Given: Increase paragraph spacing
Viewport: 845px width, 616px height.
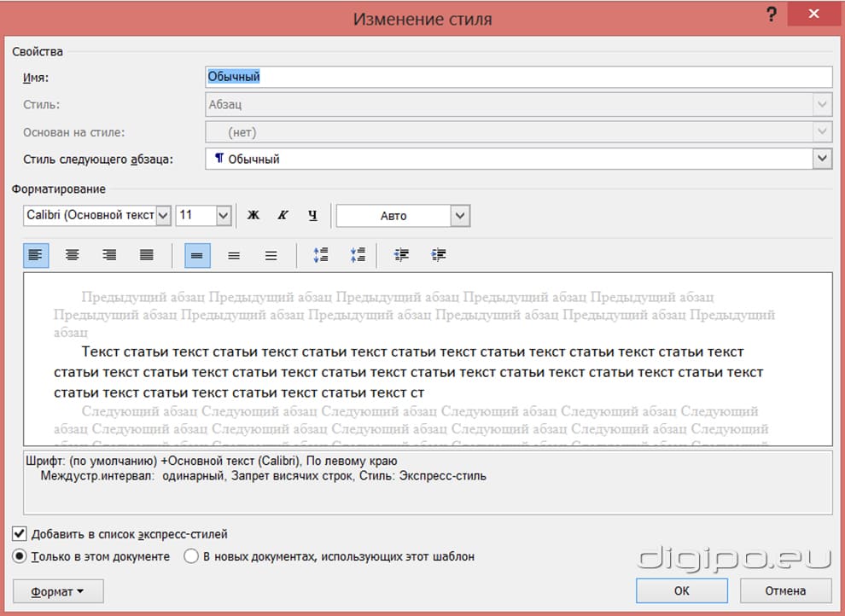Looking at the screenshot, I should (x=321, y=255).
